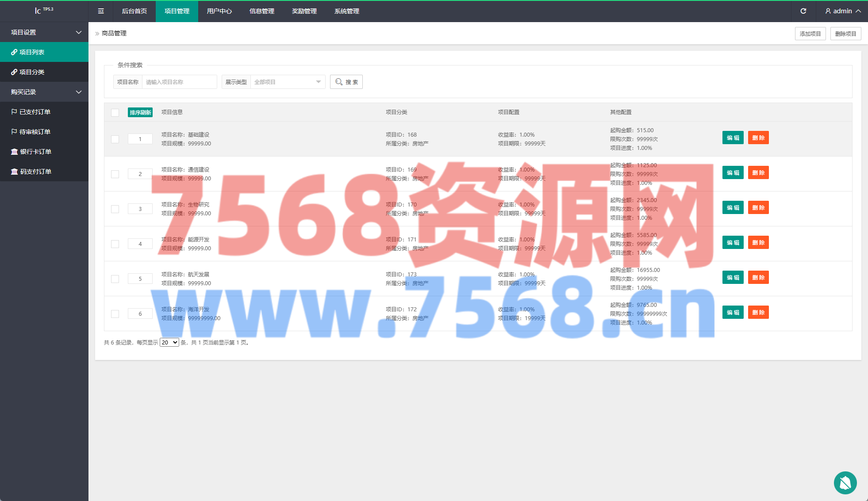Click 编辑 button for 通信建设 row
This screenshot has height=501, width=868.
733,173
